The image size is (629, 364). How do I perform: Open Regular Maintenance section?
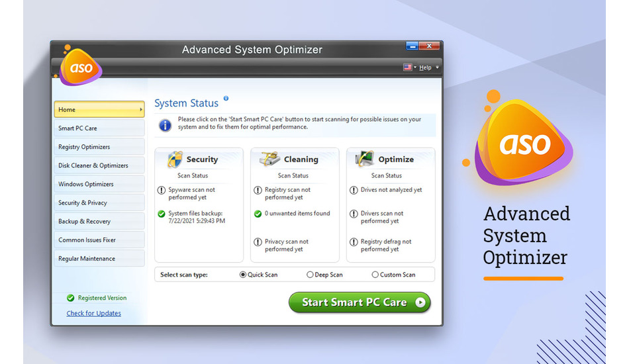point(99,259)
